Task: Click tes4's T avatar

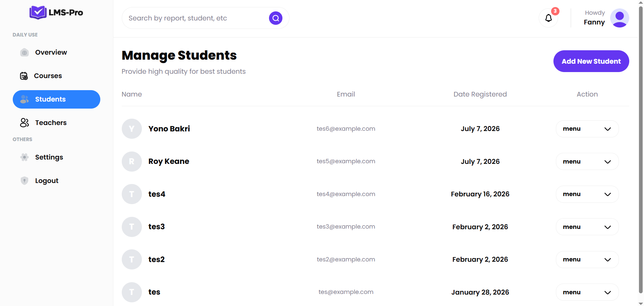Action: click(x=132, y=194)
